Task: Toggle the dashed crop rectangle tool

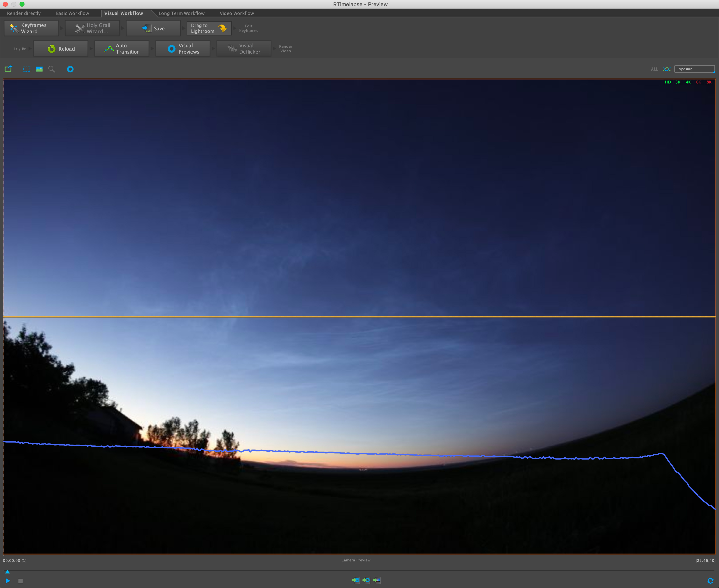Action: [x=27, y=69]
